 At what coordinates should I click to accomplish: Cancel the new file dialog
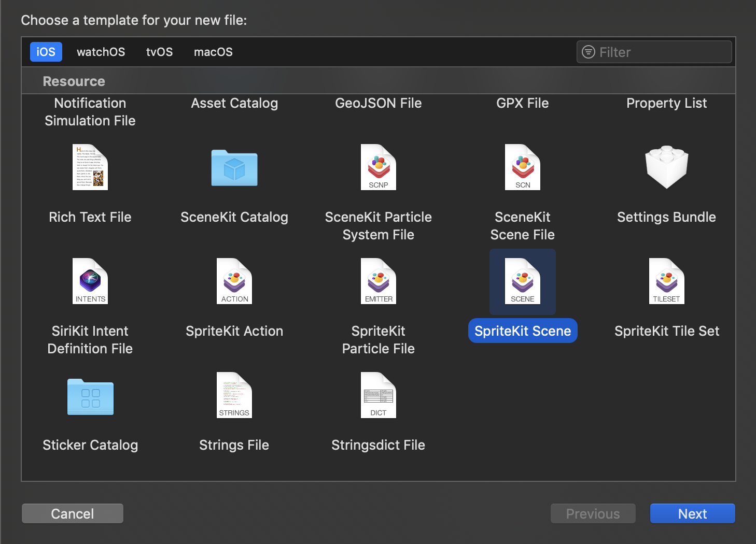73,513
